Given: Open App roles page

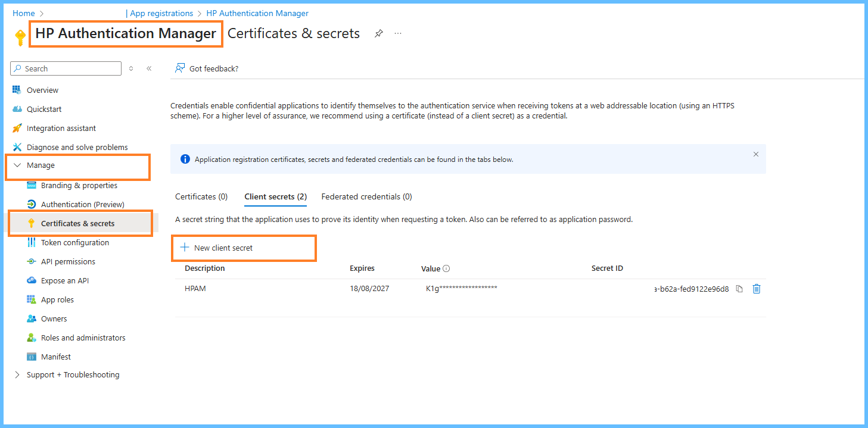Looking at the screenshot, I should pos(57,299).
